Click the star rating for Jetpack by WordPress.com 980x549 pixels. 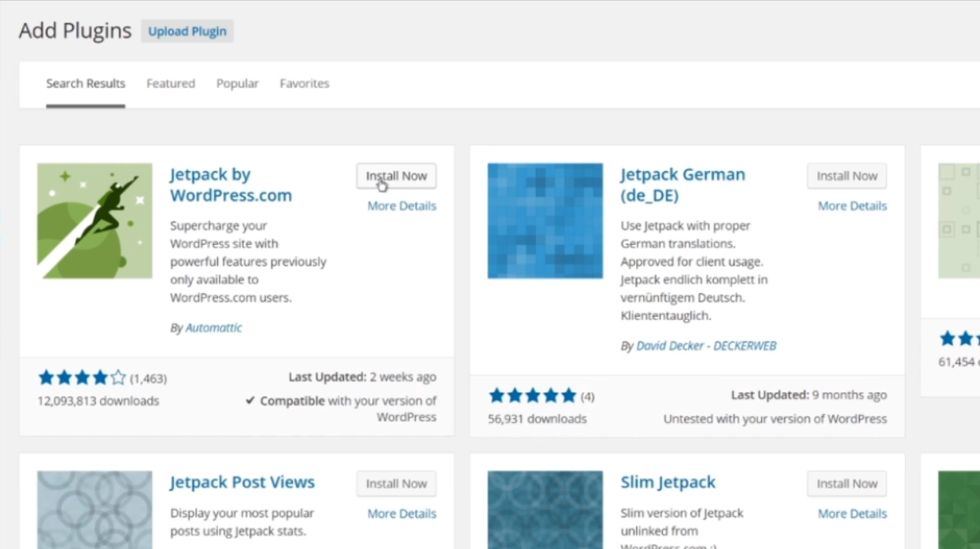click(82, 378)
